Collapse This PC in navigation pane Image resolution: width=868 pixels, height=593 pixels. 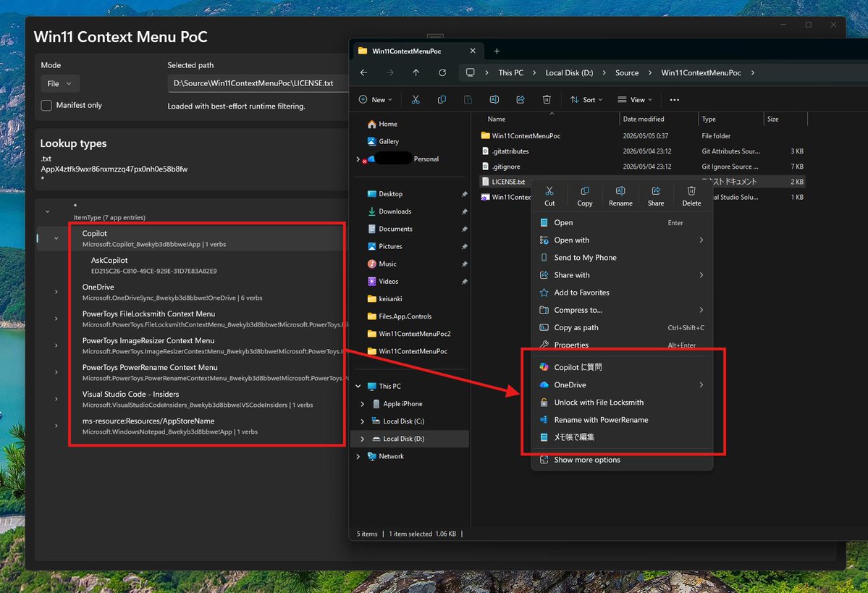(x=358, y=386)
